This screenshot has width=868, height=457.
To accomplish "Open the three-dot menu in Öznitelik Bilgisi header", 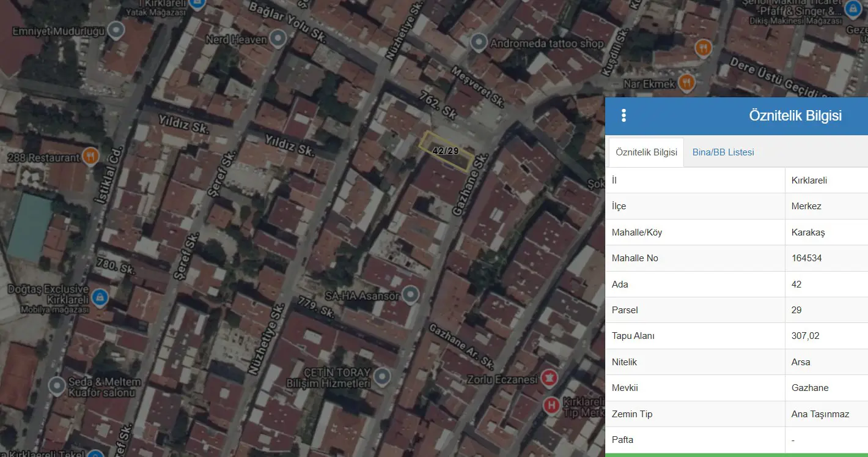I will coord(623,116).
